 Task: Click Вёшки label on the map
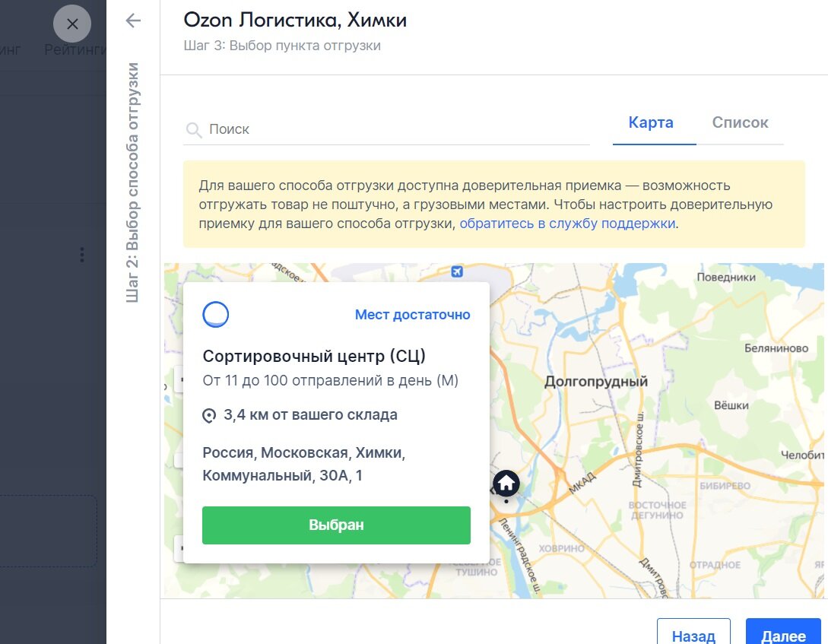point(731,405)
